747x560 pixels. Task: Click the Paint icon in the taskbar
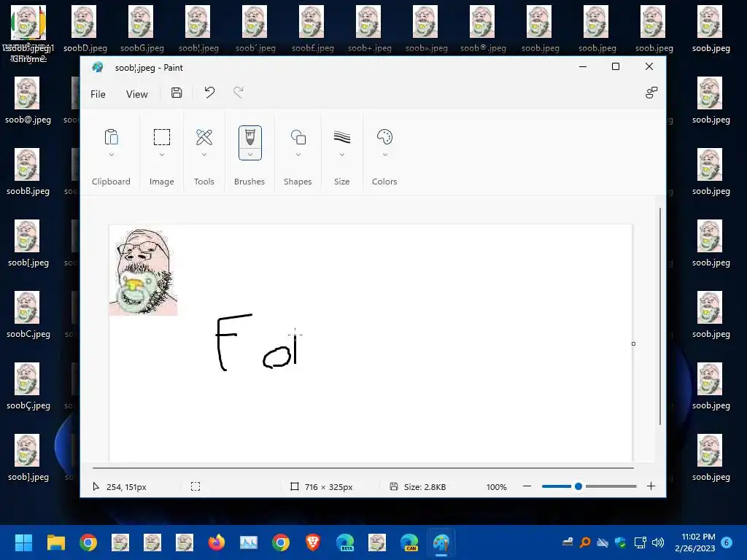441,542
